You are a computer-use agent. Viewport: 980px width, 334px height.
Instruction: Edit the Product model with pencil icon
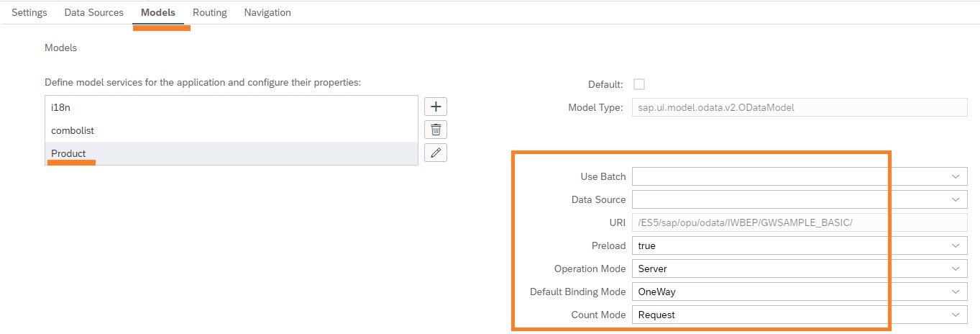pos(436,153)
